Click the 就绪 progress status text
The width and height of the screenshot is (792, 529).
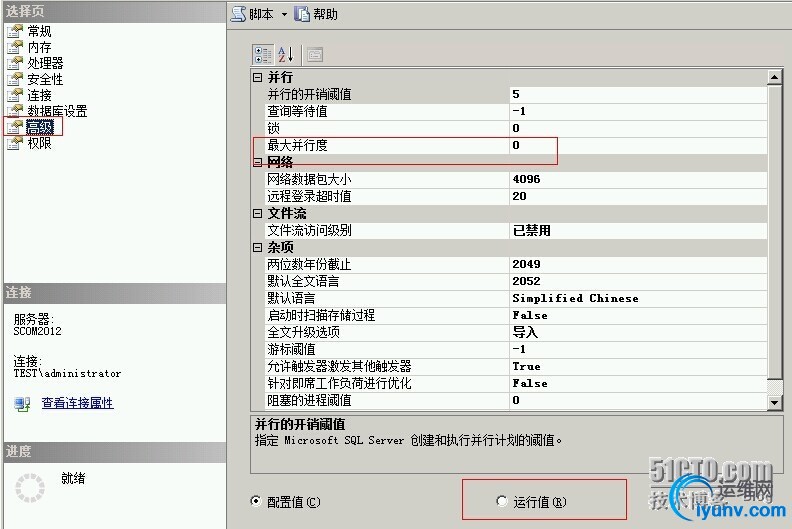click(x=73, y=478)
